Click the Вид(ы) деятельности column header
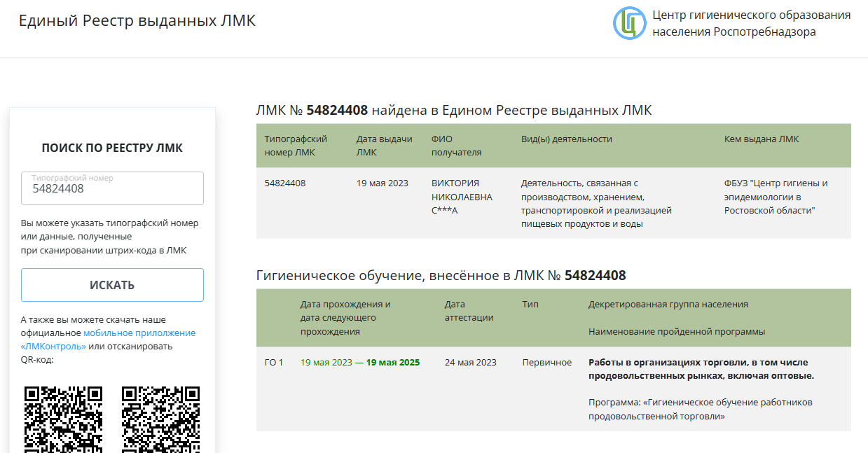This screenshot has width=868, height=453. [566, 139]
